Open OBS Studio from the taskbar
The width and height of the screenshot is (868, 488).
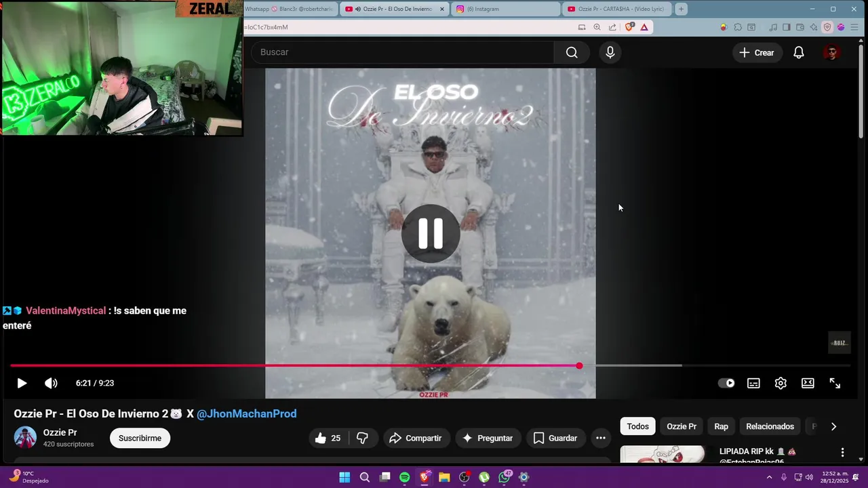click(465, 477)
